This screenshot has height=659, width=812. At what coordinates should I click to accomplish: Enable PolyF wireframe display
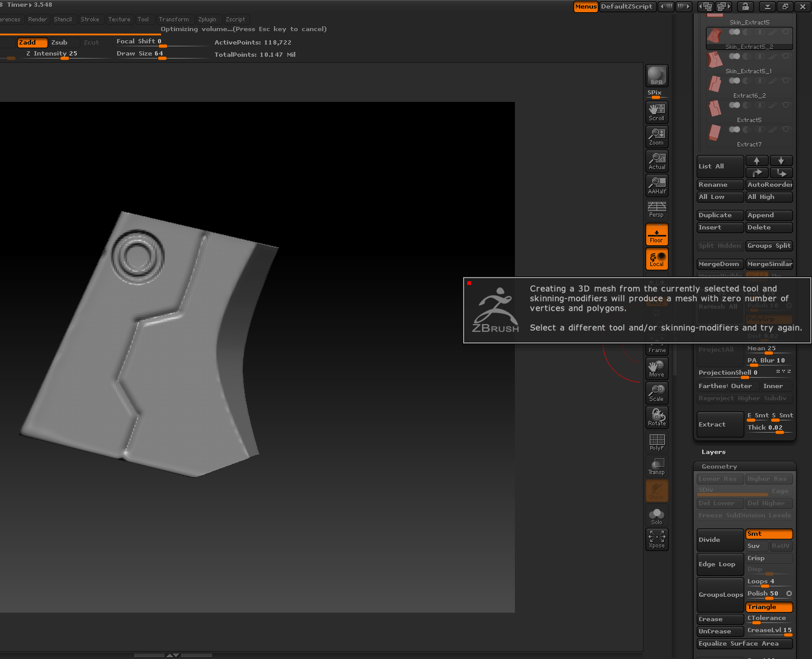(656, 442)
